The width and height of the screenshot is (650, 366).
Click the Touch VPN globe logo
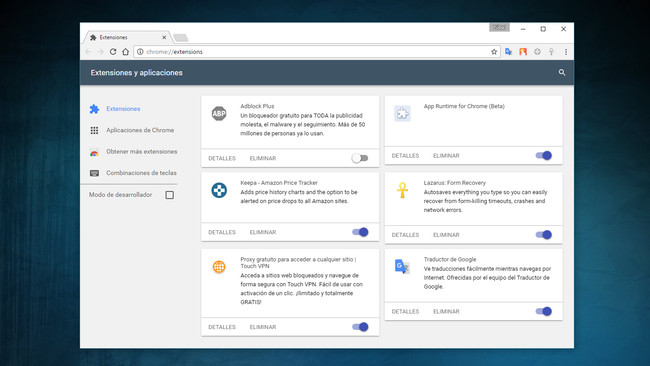coord(219,267)
